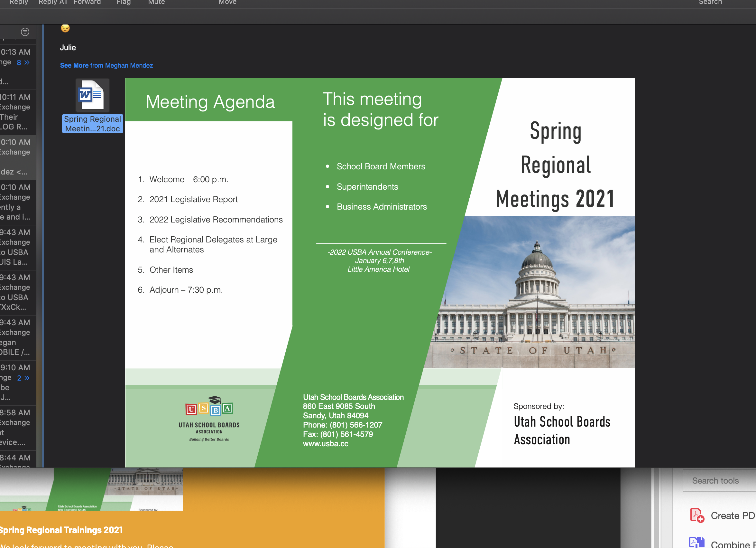
Task: Open the message list filter icon
Action: 25,32
